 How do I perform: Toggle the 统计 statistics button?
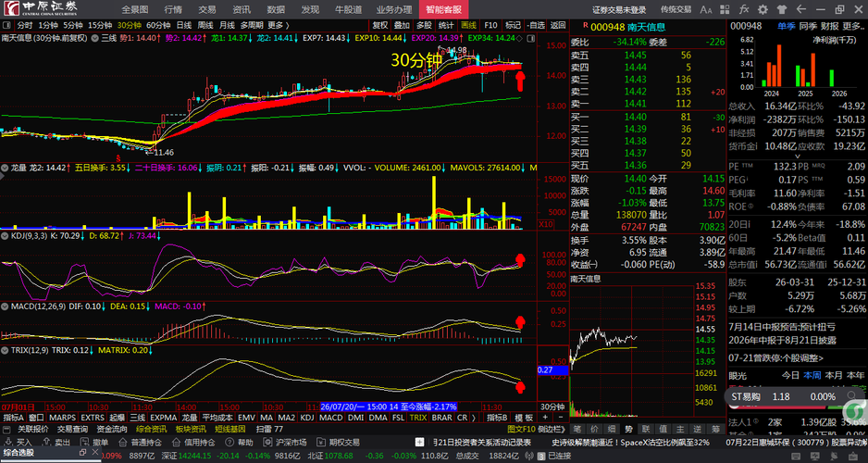446,25
